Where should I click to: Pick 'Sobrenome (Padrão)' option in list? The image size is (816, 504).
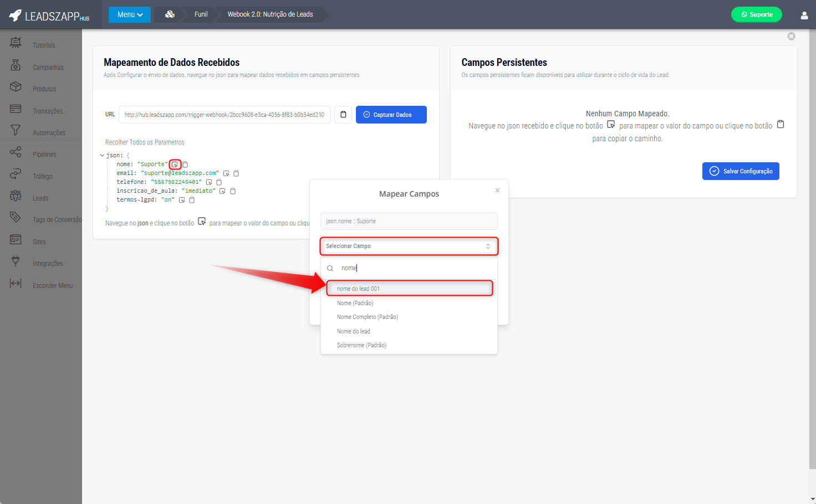[x=361, y=345]
